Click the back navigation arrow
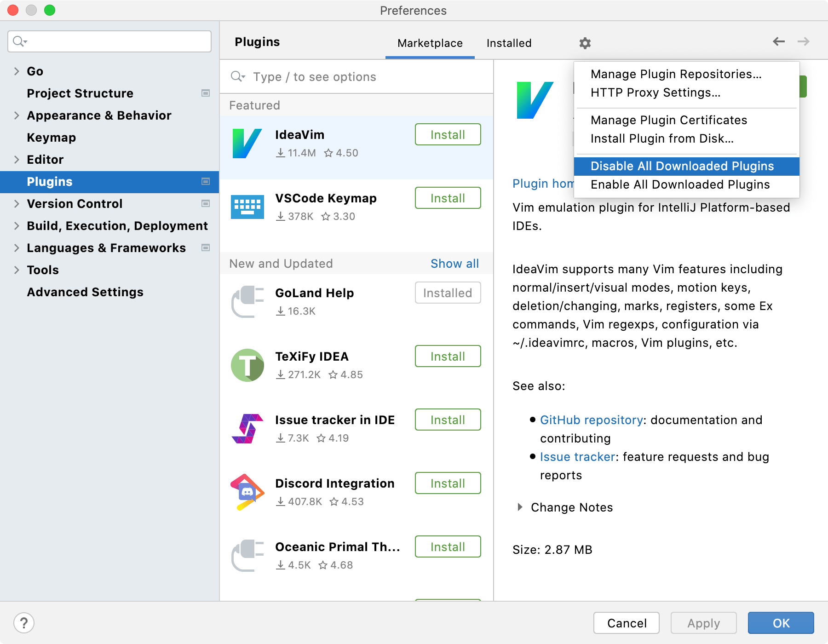828x644 pixels. click(x=778, y=41)
